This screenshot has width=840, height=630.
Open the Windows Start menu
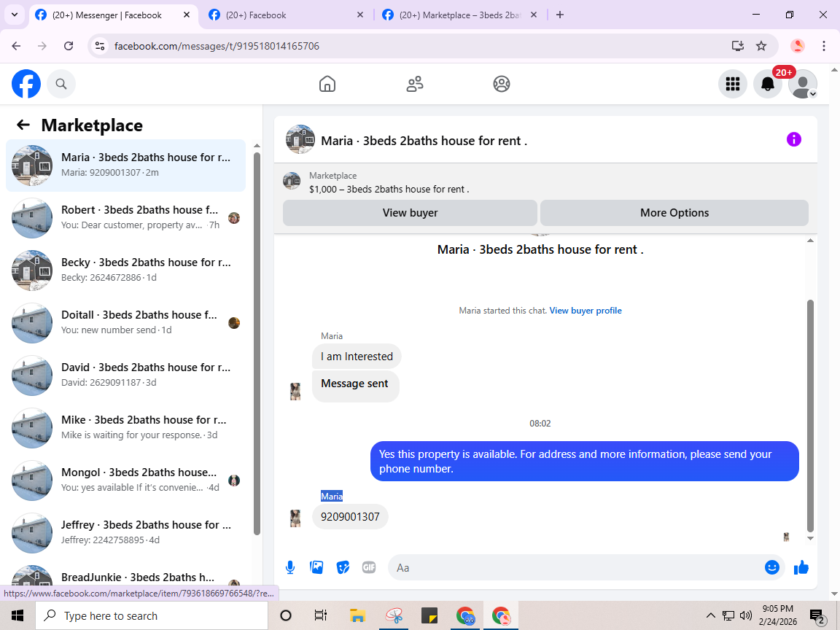(x=17, y=615)
